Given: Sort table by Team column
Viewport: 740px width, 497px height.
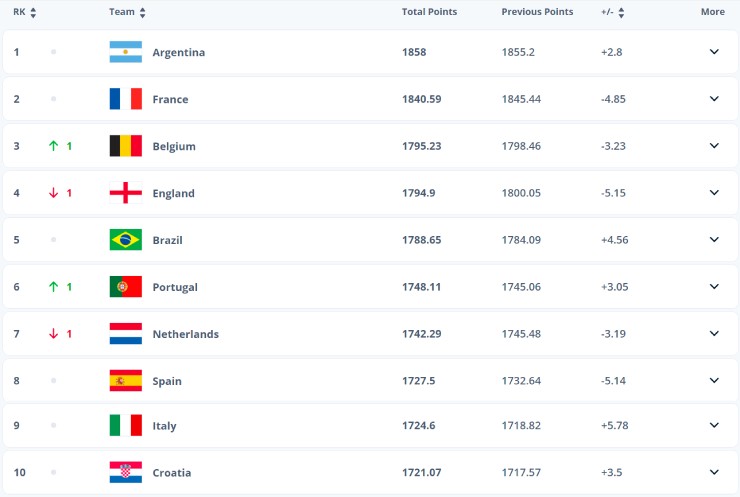Looking at the screenshot, I should click(127, 12).
